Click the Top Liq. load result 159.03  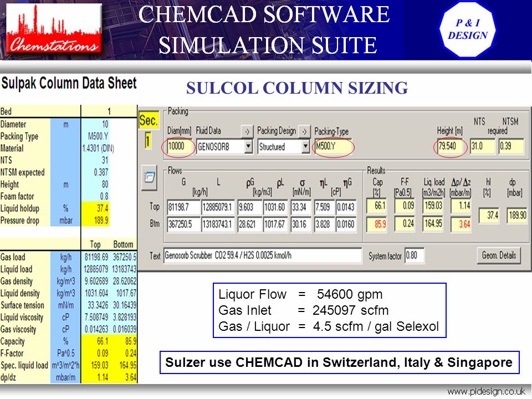click(x=433, y=206)
